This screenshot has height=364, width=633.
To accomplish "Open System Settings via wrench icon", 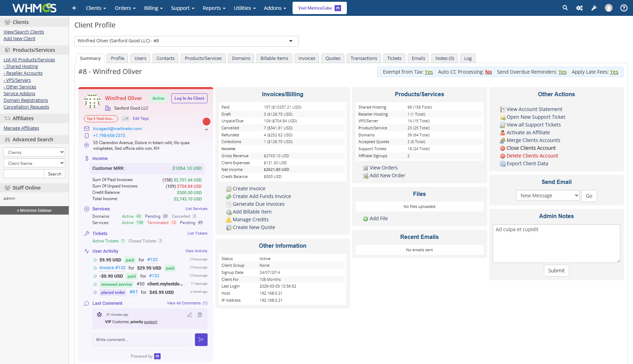I will [x=594, y=8].
